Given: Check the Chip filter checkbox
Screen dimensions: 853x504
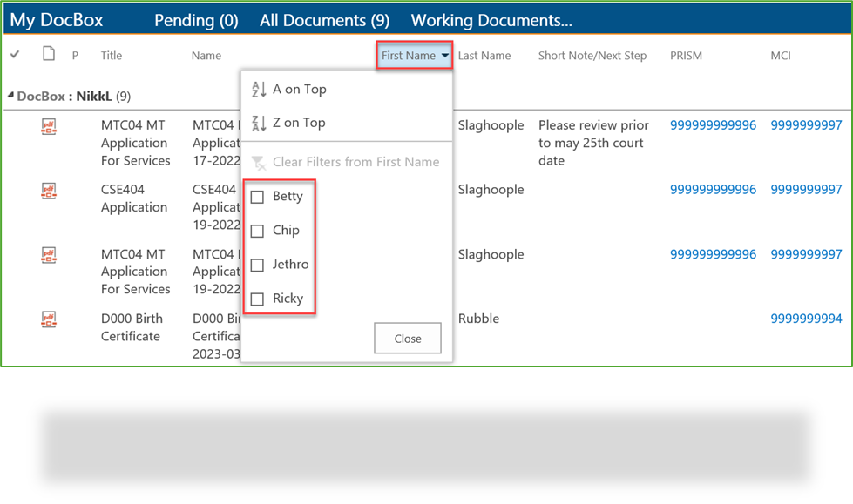Looking at the screenshot, I should 258,230.
